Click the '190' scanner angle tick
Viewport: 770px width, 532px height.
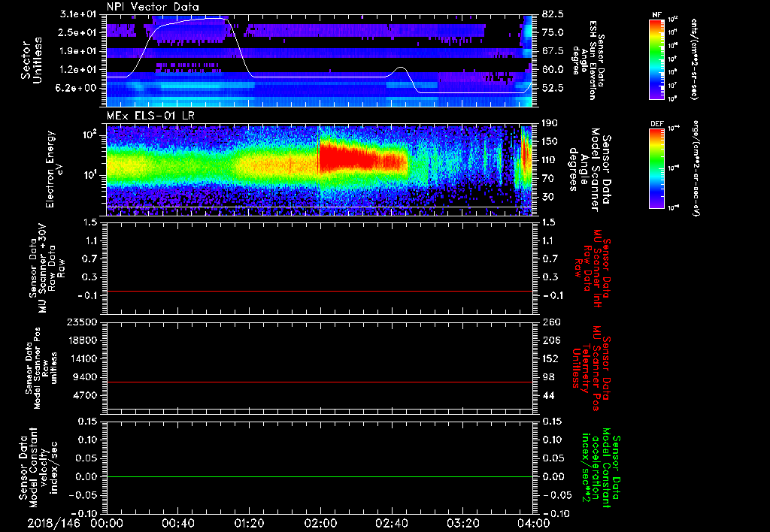pos(550,123)
